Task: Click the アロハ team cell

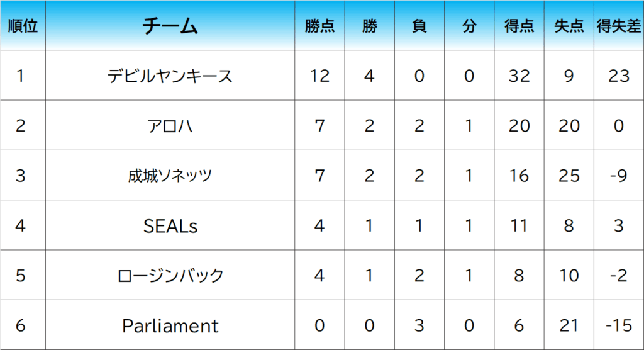Action: [x=170, y=126]
